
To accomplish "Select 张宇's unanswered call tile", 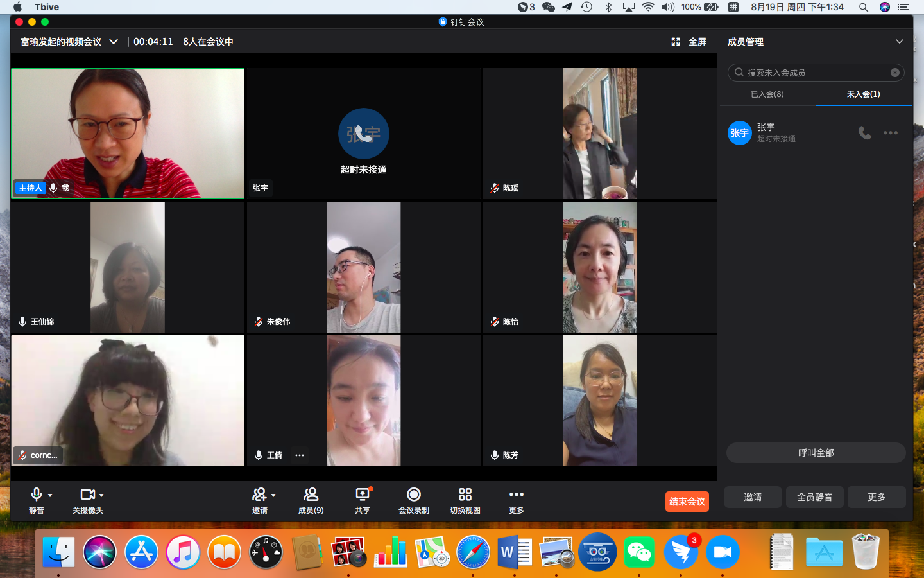I will [x=364, y=134].
